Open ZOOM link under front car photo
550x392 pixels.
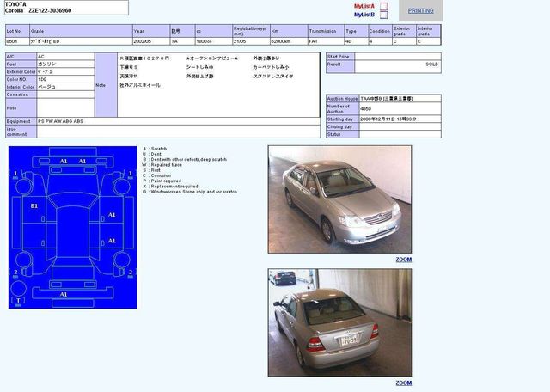point(403,259)
